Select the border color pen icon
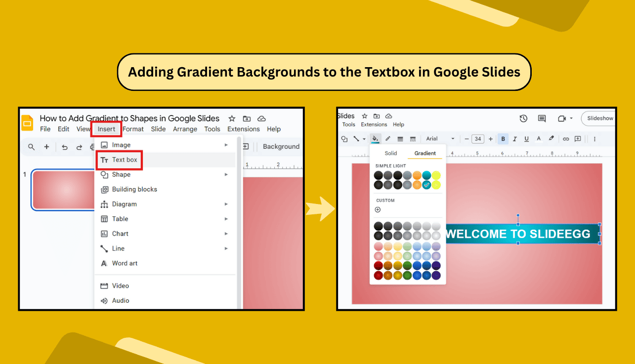 tap(387, 139)
